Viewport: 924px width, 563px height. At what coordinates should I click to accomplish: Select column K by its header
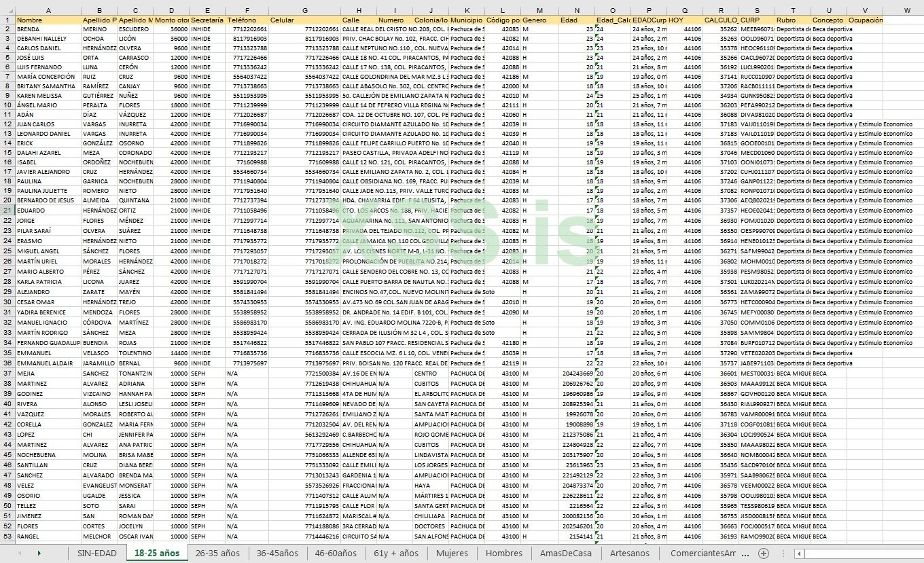click(x=467, y=11)
